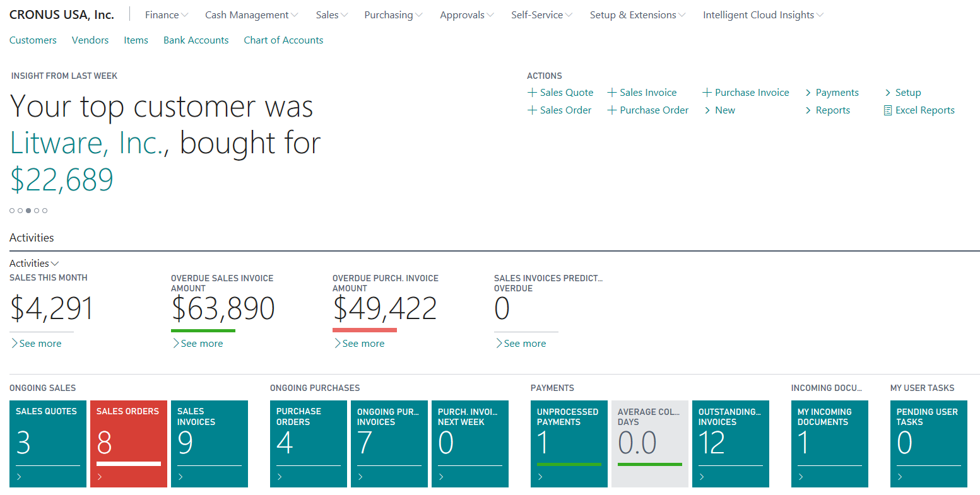The image size is (980, 495).
Task: Click the arrow icon on Outstanding Invoices tile
Action: (702, 477)
